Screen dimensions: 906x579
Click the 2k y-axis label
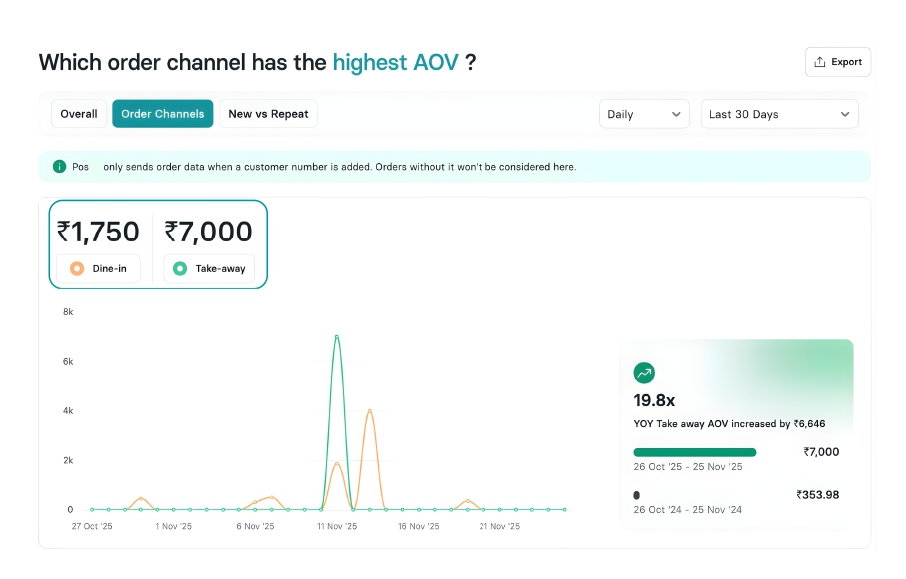(x=68, y=461)
